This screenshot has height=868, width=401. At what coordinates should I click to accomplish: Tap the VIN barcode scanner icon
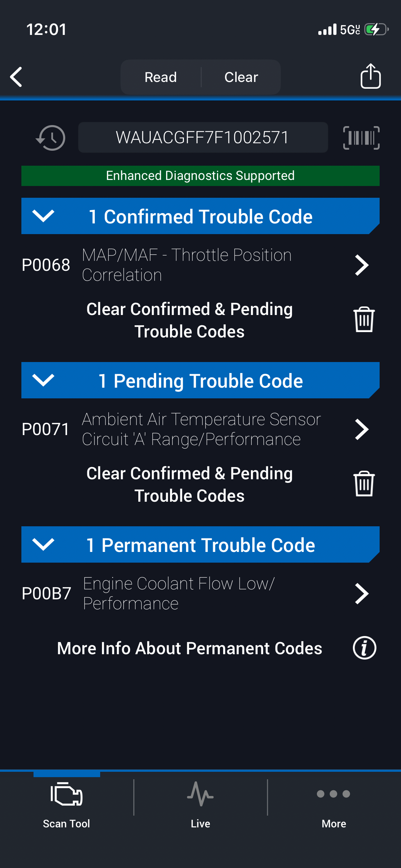[361, 138]
